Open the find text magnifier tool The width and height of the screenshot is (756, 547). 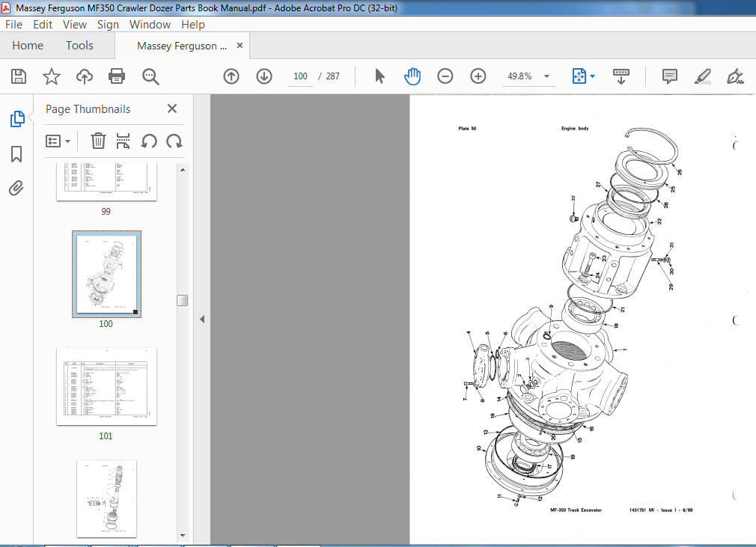pyautogui.click(x=150, y=76)
